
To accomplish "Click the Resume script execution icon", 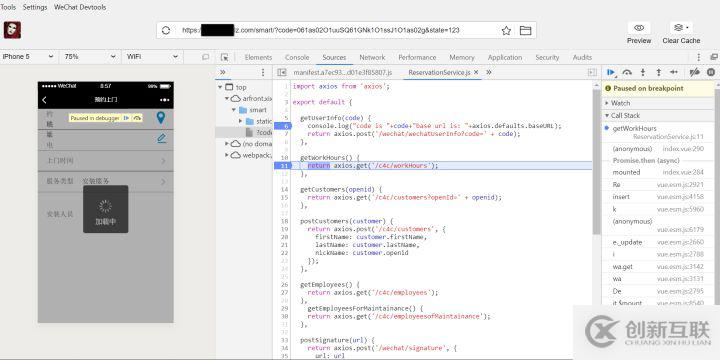I will tap(611, 72).
